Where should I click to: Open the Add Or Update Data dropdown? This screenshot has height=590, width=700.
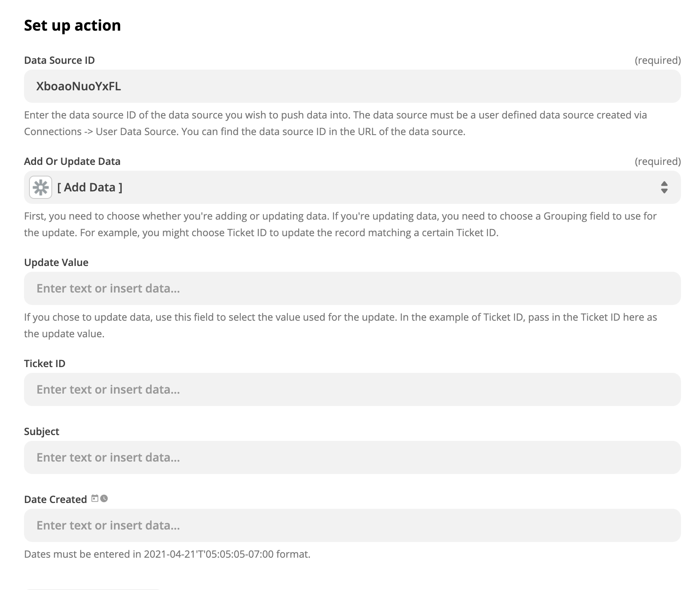tap(352, 187)
